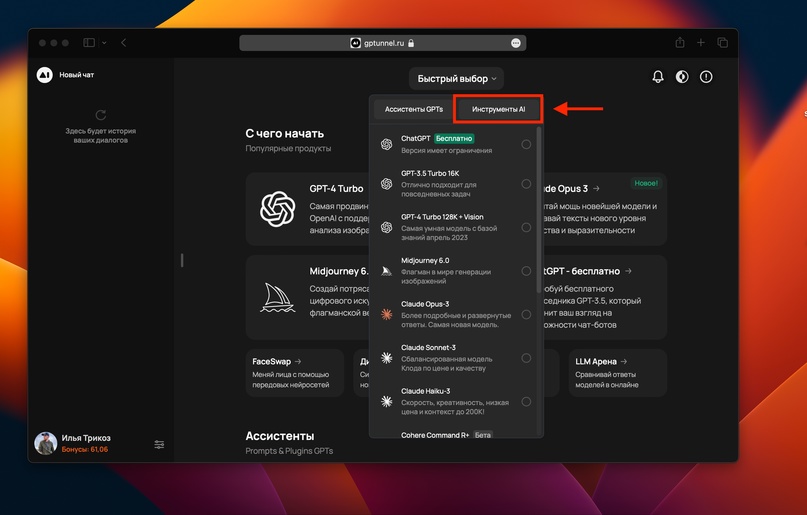Select the Claude Opus-3 radio button
This screenshot has width=807, height=515.
(x=526, y=314)
